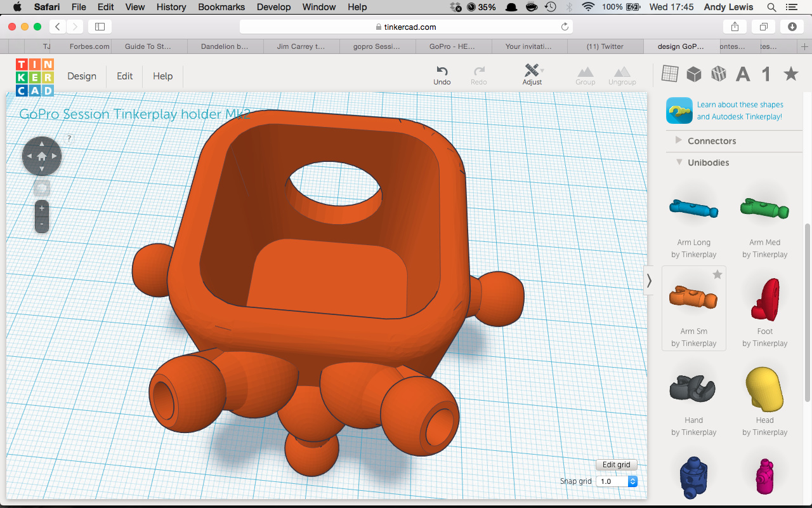Screen dimensions: 812x508
Task: Select the Arm Long shape thumbnail
Action: point(693,208)
